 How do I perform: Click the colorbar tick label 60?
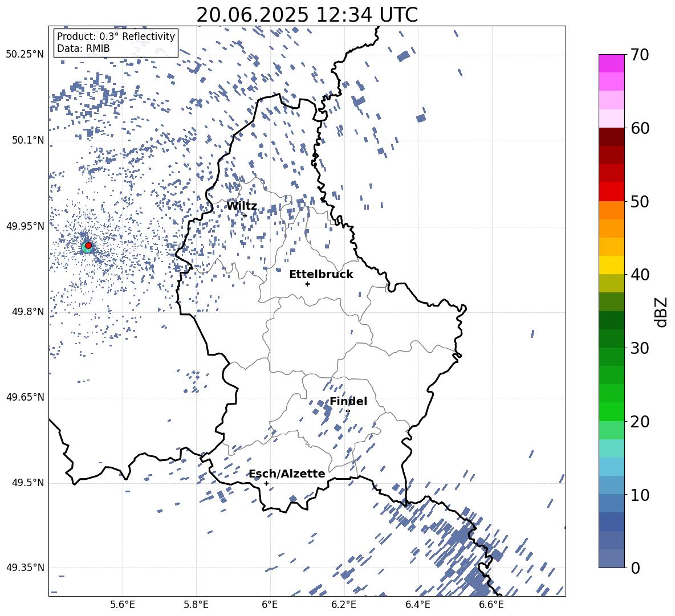[640, 128]
